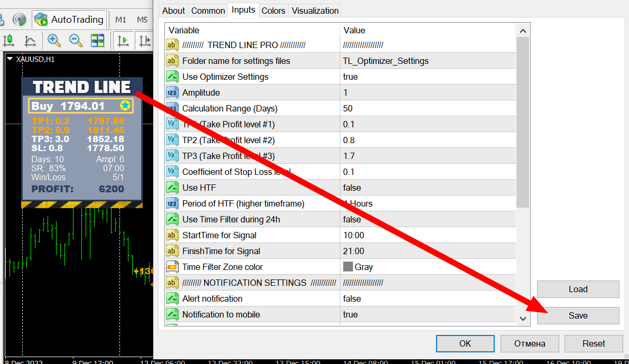629x364 pixels.
Task: Open the About tab
Action: pos(173,11)
